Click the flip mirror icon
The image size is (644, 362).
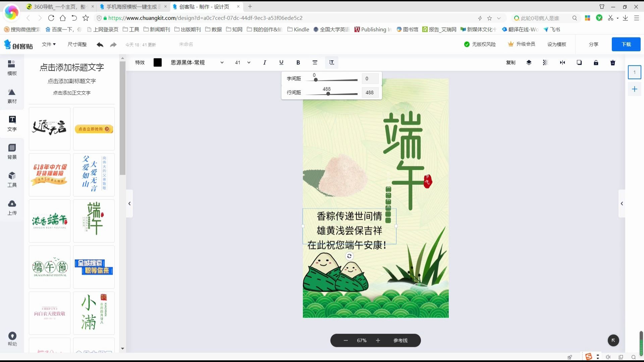562,63
